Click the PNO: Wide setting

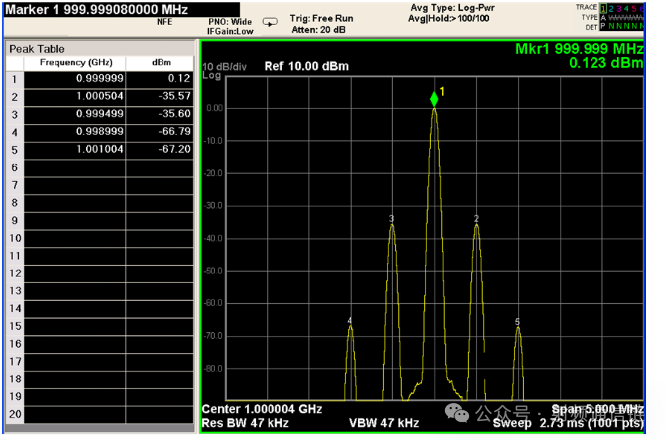click(230, 22)
